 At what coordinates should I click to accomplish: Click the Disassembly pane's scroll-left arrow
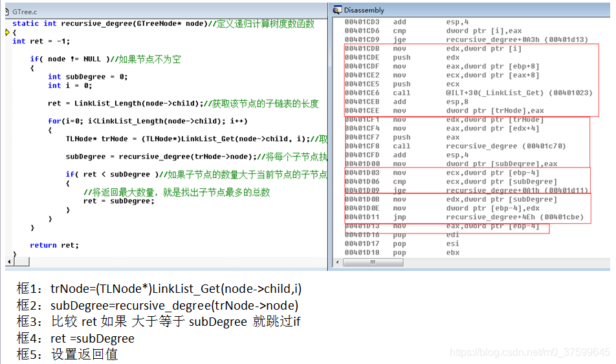click(x=338, y=262)
